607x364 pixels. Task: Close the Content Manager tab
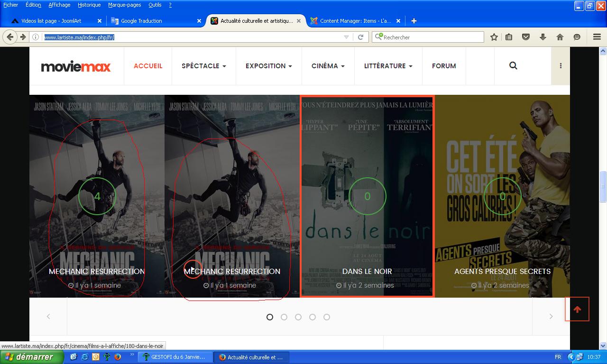pyautogui.click(x=398, y=21)
